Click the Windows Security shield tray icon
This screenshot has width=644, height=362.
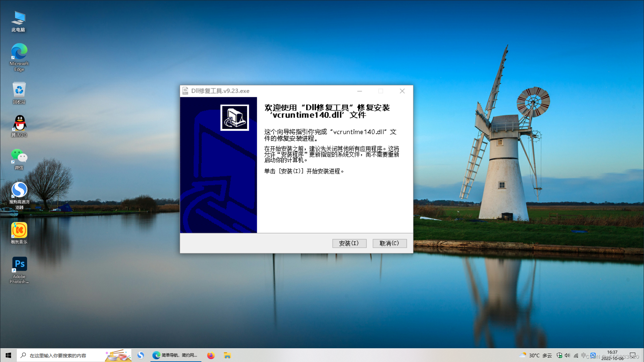pos(559,355)
